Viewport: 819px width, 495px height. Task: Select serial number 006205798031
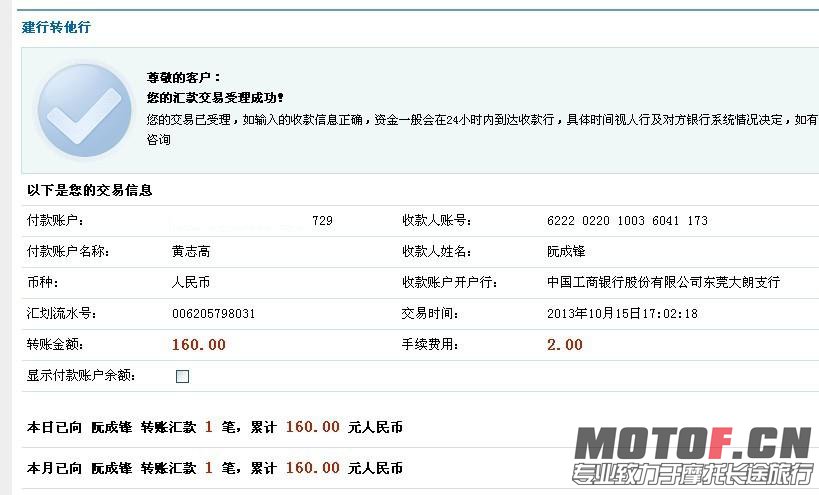(x=214, y=314)
